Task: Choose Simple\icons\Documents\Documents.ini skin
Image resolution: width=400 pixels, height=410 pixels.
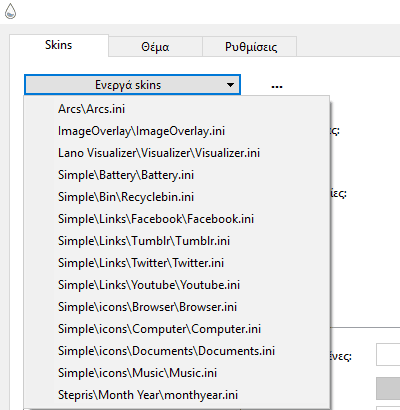Action: (177, 351)
